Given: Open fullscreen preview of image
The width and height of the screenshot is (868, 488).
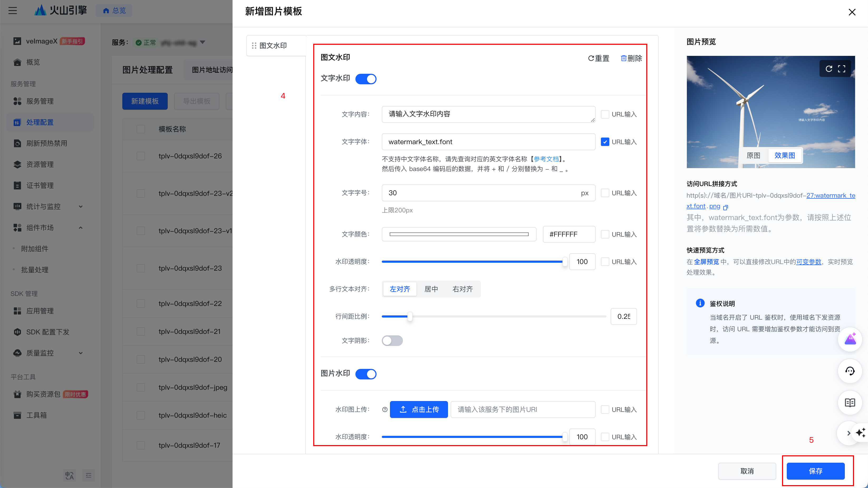Looking at the screenshot, I should pyautogui.click(x=841, y=69).
